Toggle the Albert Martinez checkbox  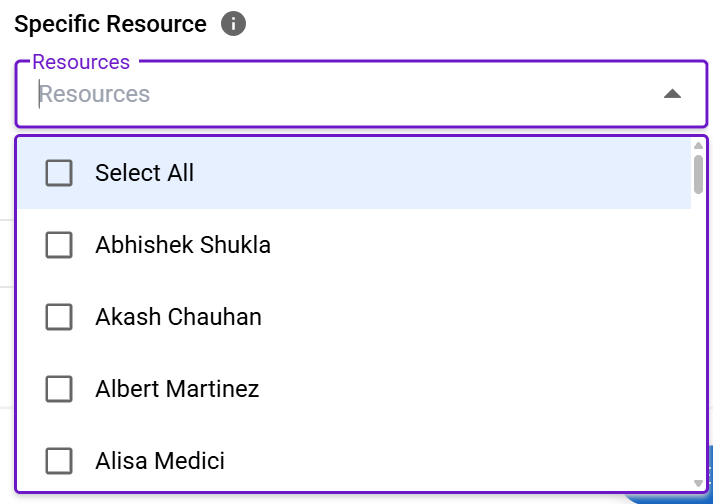(59, 389)
